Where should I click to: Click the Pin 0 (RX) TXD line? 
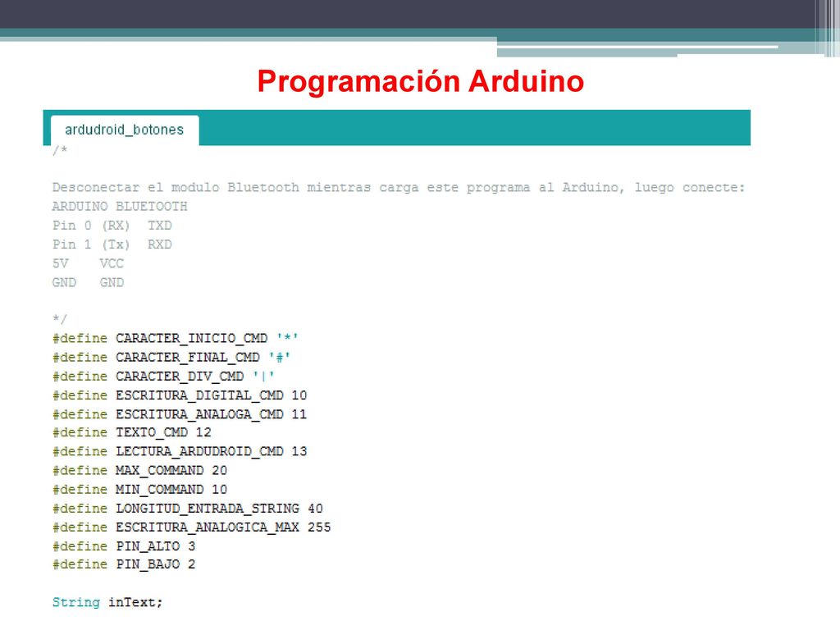tap(112, 226)
